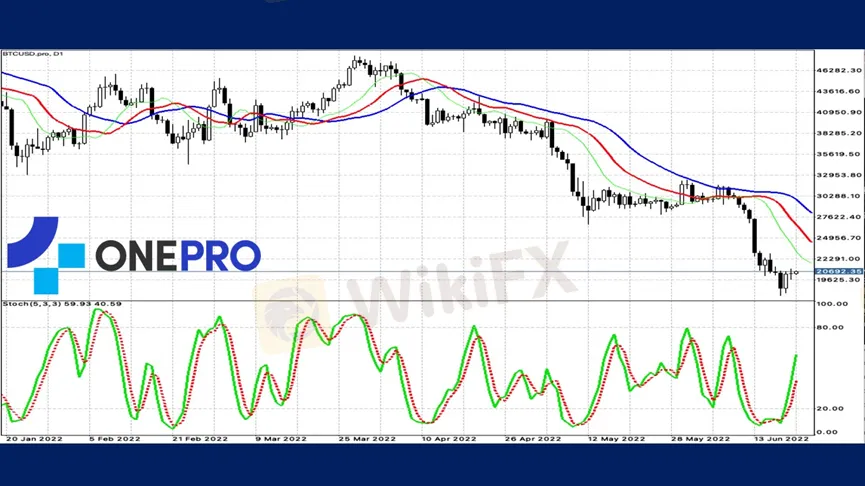Click the current price tag 20692.35
865x486 pixels.
tap(837, 271)
